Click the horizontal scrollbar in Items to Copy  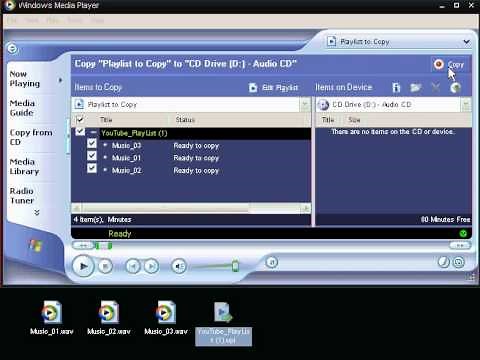pyautogui.click(x=191, y=209)
